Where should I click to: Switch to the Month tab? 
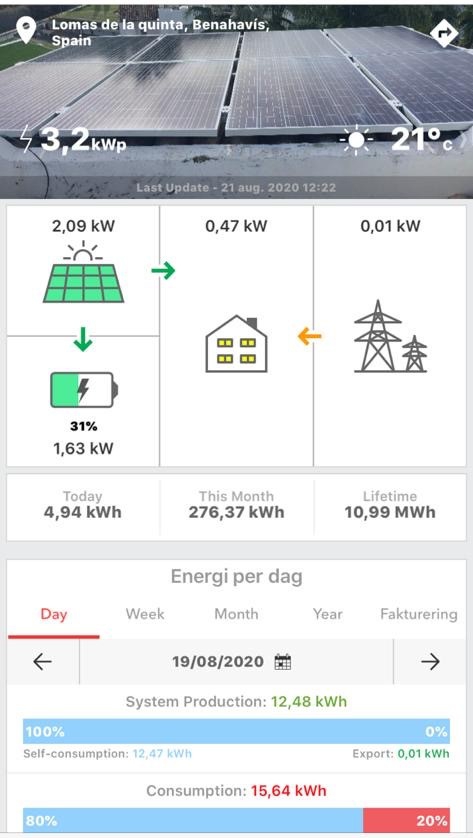(x=236, y=614)
